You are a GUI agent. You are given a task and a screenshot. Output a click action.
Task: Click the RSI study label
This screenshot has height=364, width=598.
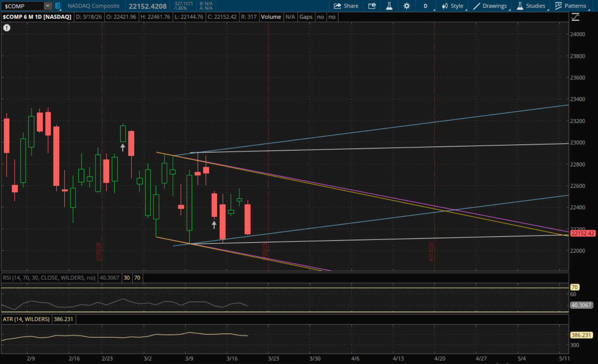(x=49, y=278)
